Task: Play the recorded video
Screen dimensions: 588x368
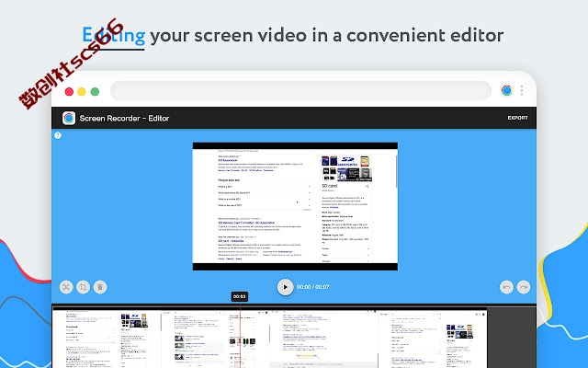Action: [x=285, y=287]
